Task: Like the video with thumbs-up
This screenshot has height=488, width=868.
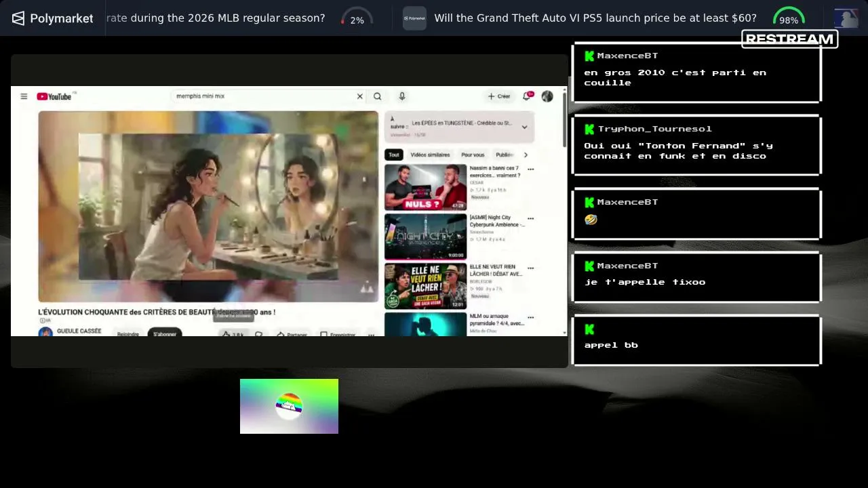Action: [x=233, y=334]
